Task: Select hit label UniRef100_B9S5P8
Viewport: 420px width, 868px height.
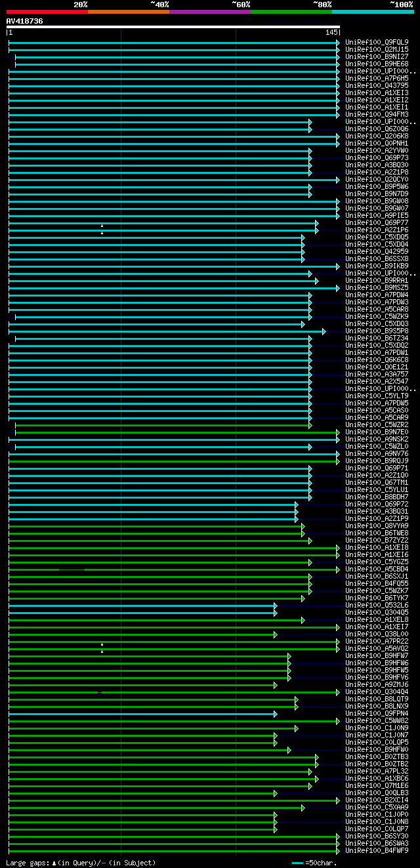Action: [377, 331]
